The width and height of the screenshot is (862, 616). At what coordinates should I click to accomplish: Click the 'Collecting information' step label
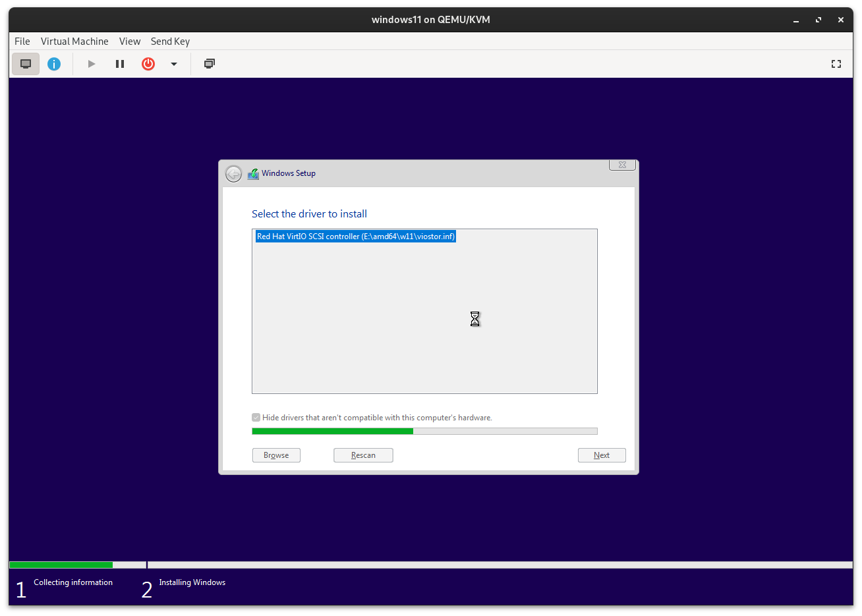tap(73, 582)
